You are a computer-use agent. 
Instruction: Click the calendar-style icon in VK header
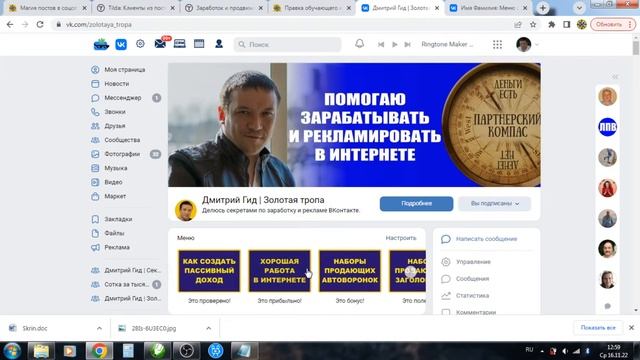[x=199, y=44]
